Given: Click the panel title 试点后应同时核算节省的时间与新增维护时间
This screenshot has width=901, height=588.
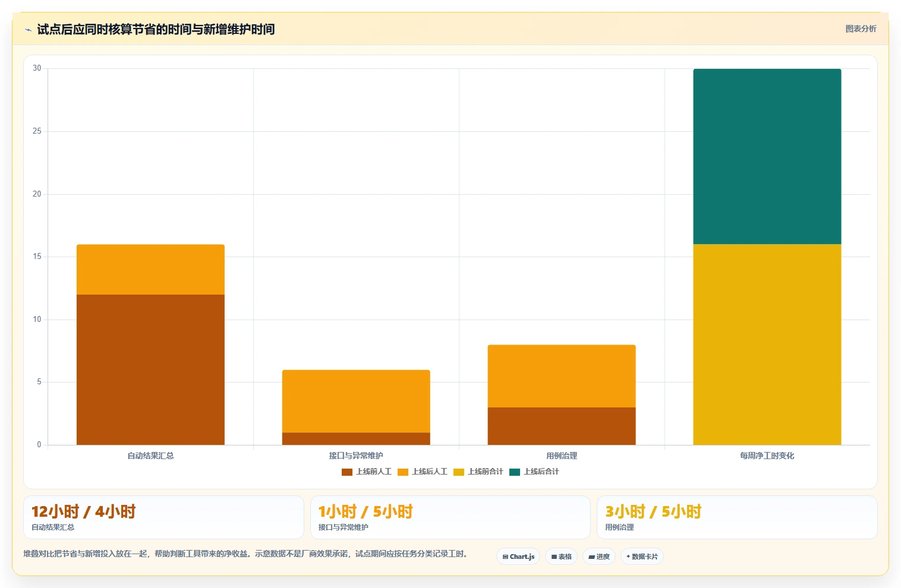Looking at the screenshot, I should (156, 29).
